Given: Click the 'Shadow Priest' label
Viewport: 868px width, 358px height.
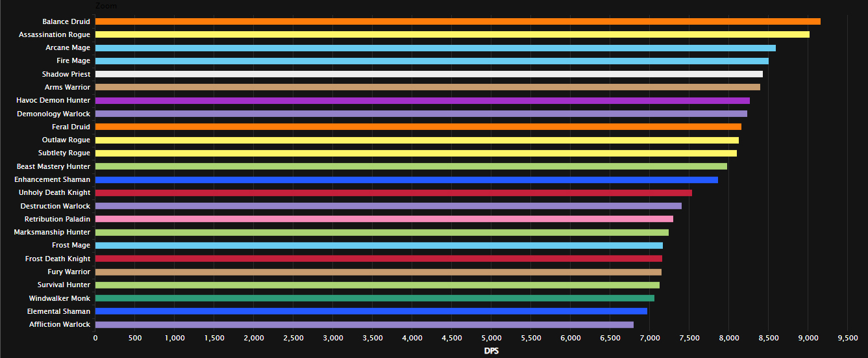Looking at the screenshot, I should 66,74.
